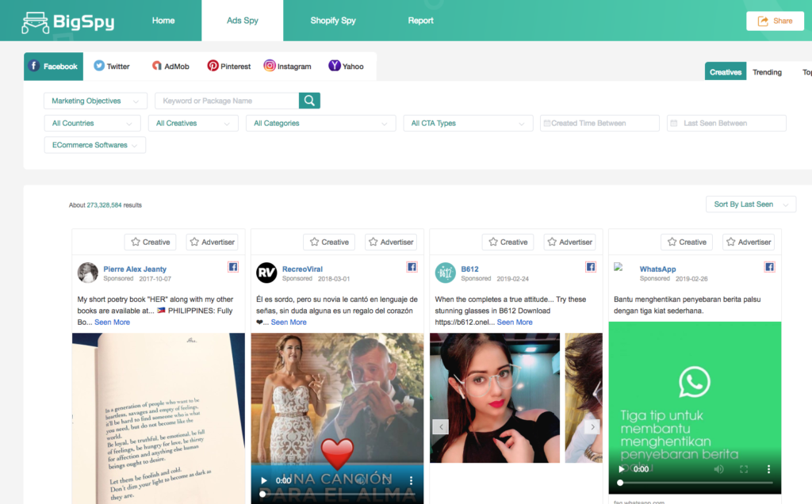Select the Facebook platform tab
The width and height of the screenshot is (812, 504).
point(53,67)
